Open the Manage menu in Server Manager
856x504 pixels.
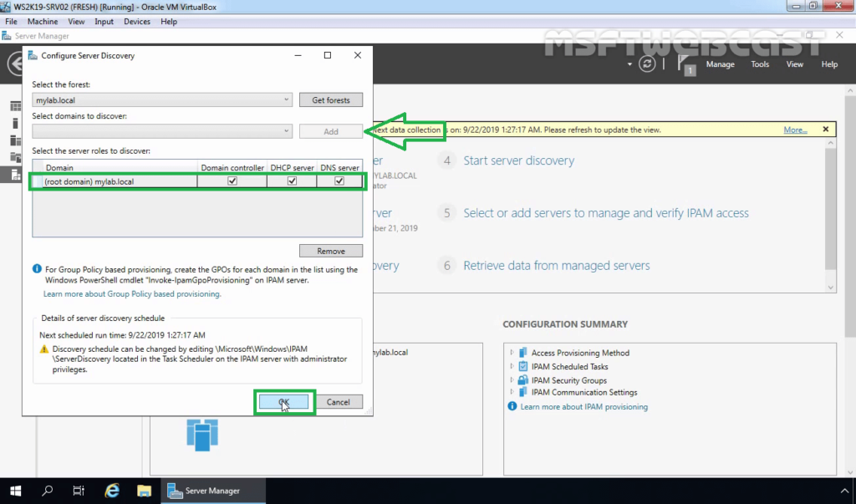pyautogui.click(x=720, y=64)
